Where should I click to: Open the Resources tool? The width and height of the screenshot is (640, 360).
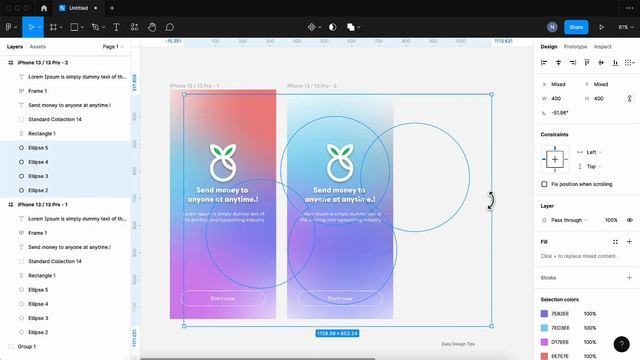pyautogui.click(x=134, y=27)
